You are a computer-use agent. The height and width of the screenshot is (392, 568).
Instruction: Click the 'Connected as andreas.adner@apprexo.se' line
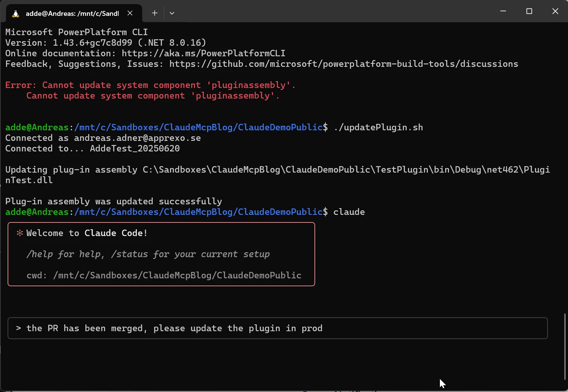[x=103, y=138]
